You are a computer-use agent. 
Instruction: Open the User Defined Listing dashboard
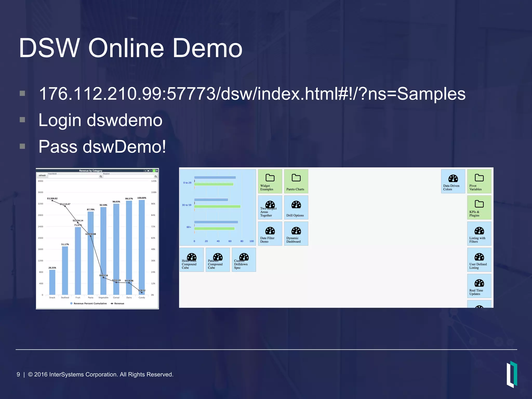pyautogui.click(x=479, y=260)
